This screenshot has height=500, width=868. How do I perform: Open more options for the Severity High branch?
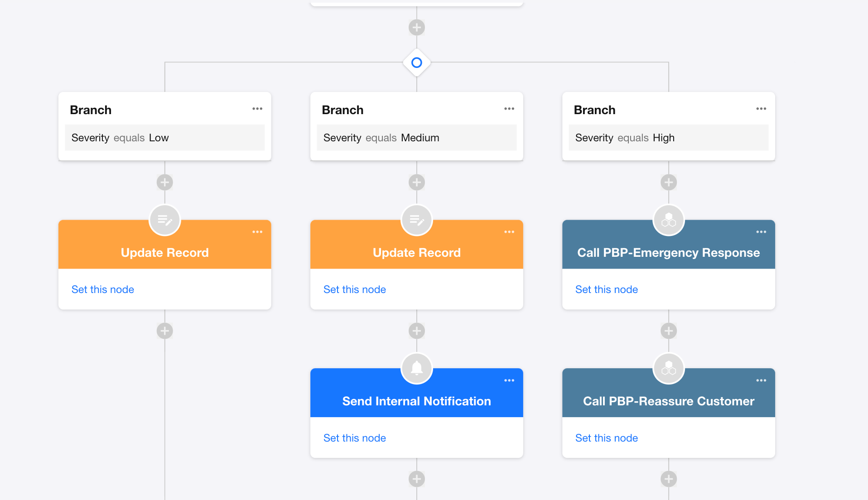point(761,109)
